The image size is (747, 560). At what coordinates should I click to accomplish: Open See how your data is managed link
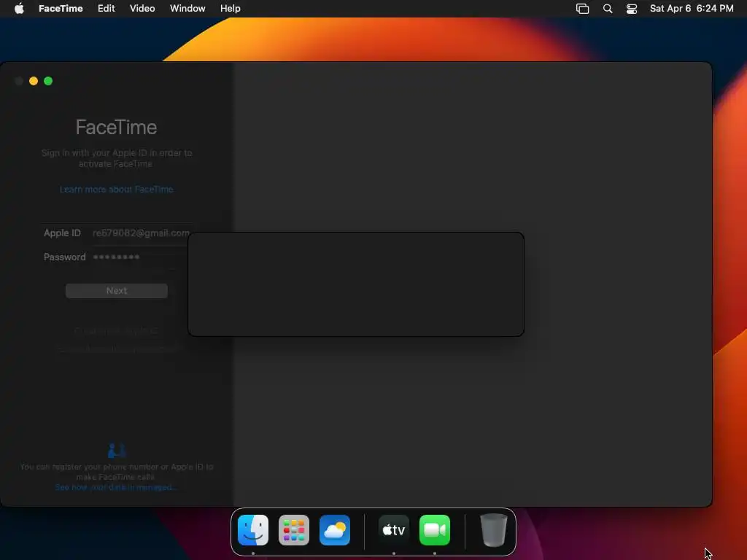pyautogui.click(x=116, y=487)
